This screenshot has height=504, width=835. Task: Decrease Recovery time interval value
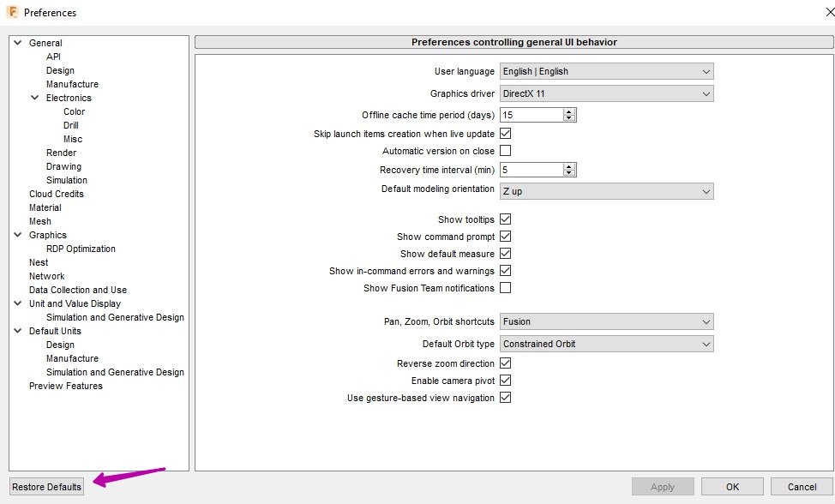click(569, 173)
